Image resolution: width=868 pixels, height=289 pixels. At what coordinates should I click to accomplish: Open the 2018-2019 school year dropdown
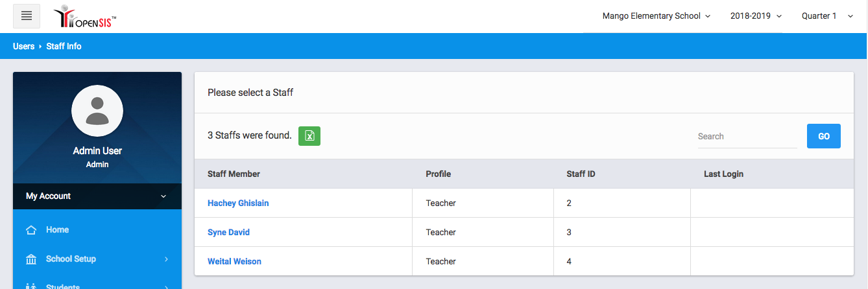[x=756, y=16]
